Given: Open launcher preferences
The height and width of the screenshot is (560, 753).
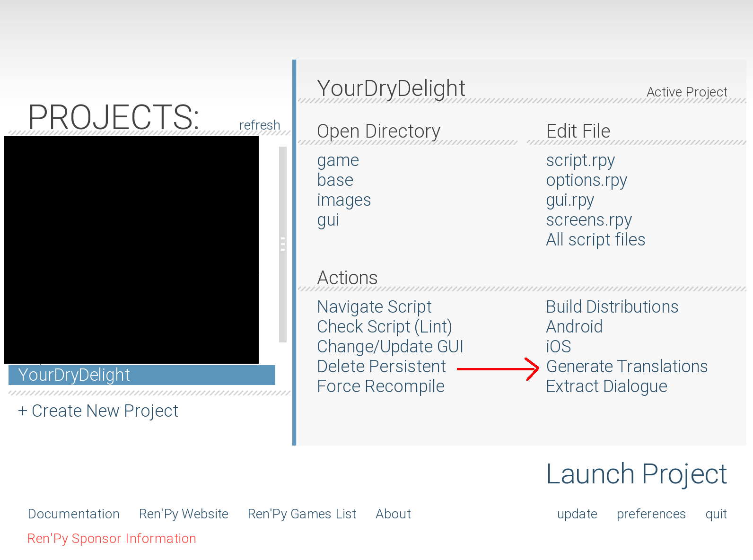Looking at the screenshot, I should click(x=651, y=514).
